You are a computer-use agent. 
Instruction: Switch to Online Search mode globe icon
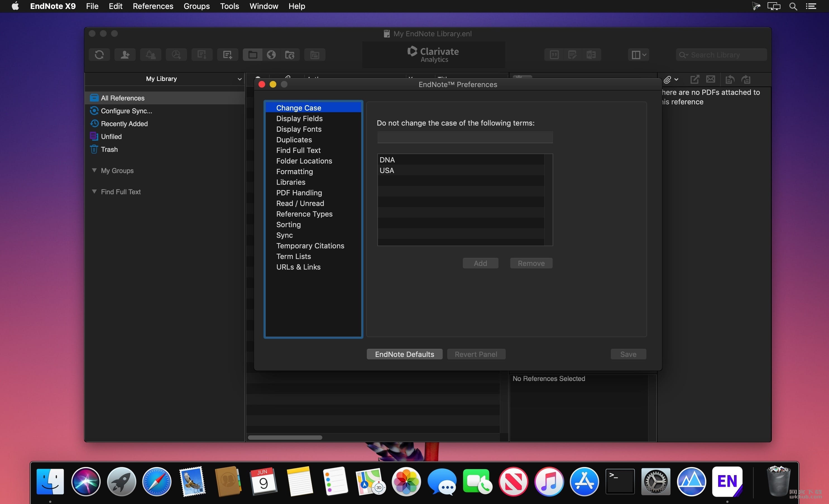pos(271,54)
